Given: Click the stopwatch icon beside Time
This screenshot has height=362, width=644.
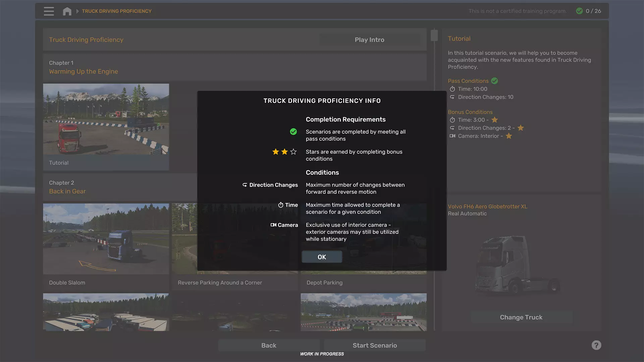Looking at the screenshot, I should tap(281, 205).
